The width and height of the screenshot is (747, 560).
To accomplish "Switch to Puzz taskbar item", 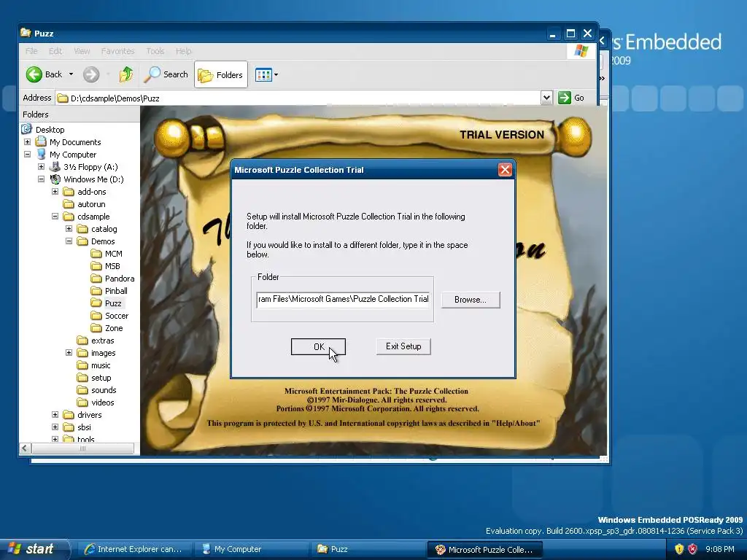I will [x=368, y=549].
